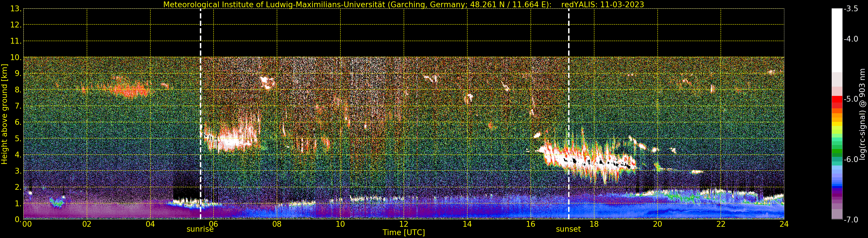Click the colorbar value '-6.0'
This screenshot has width=868, height=238.
[850, 159]
